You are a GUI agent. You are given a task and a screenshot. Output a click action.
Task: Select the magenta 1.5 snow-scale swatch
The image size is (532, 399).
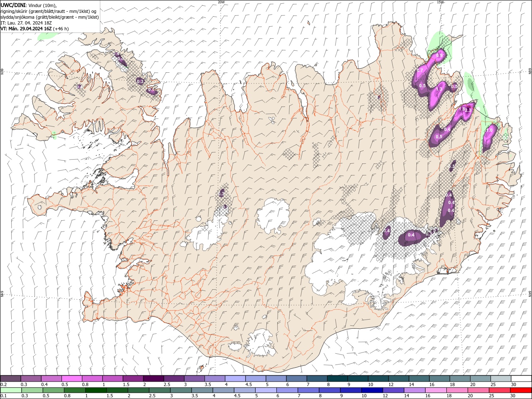pyautogui.click(x=133, y=379)
